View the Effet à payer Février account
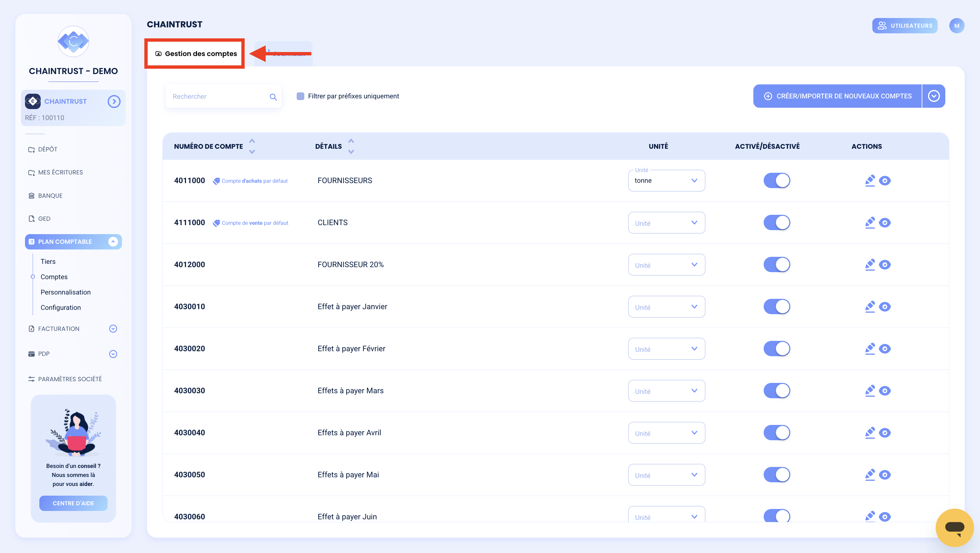 click(x=885, y=349)
